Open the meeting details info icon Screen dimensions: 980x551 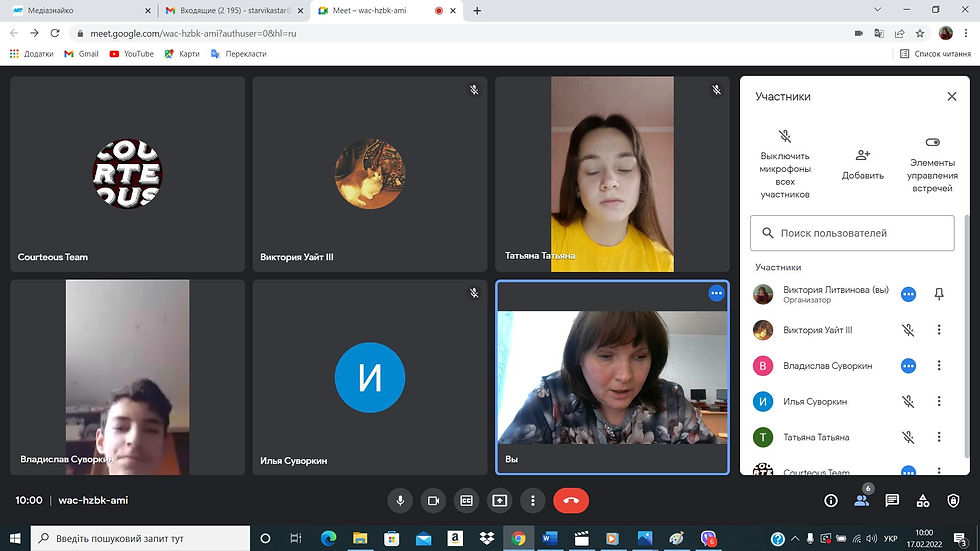click(x=831, y=500)
